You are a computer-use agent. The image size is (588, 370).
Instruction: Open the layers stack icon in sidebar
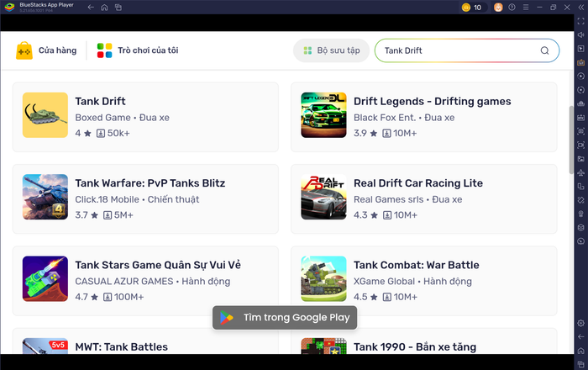tap(581, 227)
